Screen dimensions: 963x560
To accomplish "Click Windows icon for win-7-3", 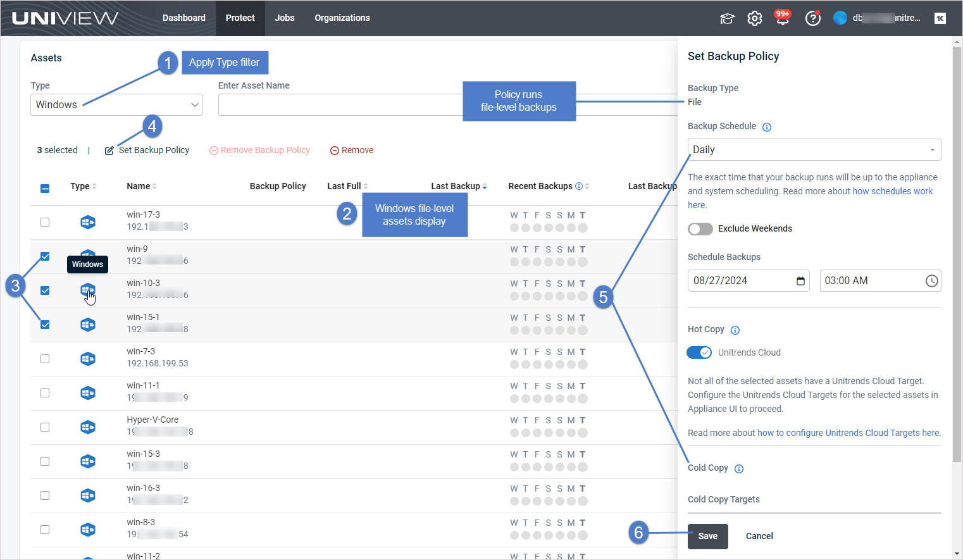I will [88, 359].
